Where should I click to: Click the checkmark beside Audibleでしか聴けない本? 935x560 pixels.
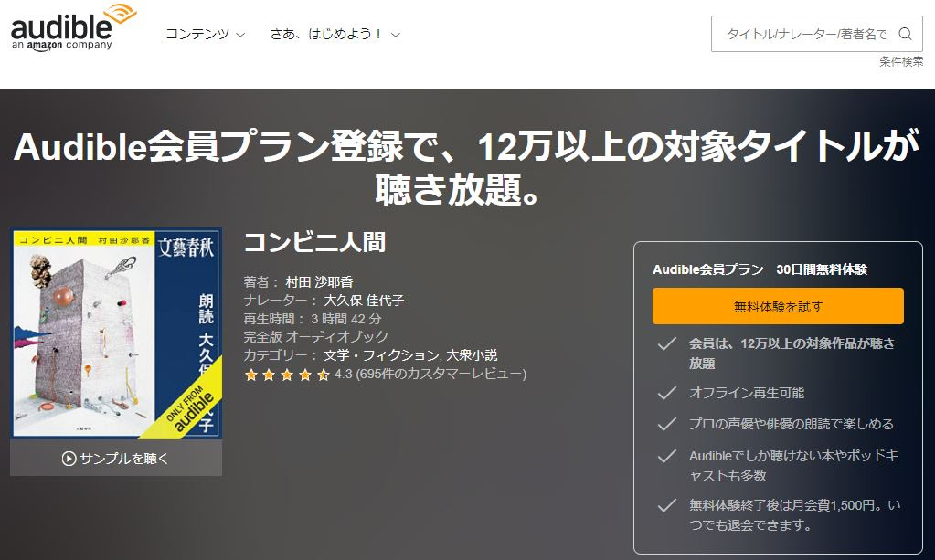pos(666,456)
